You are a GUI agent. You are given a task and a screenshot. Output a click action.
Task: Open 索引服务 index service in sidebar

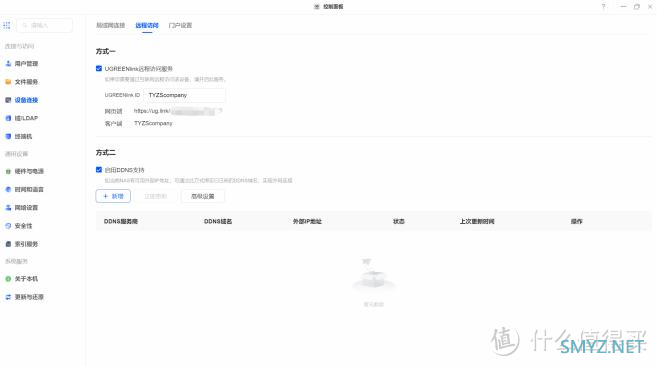(22, 244)
